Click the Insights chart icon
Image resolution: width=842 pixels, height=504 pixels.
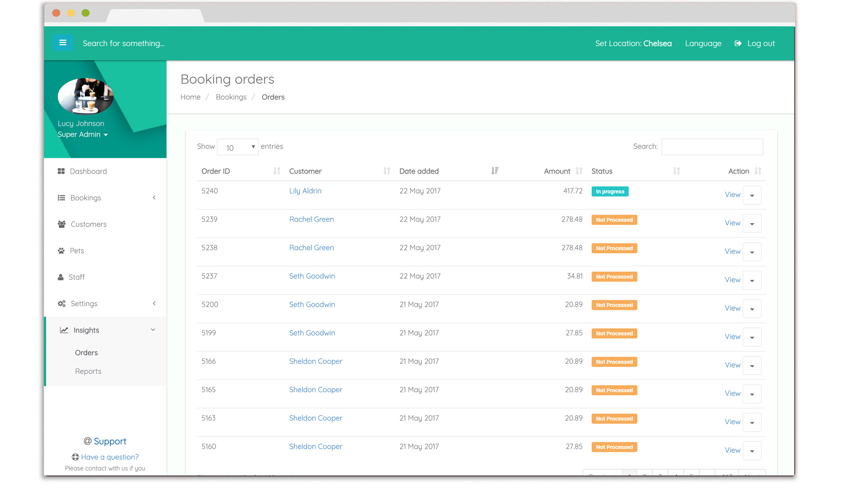64,330
